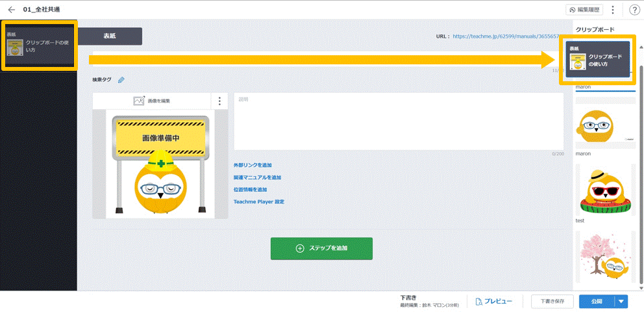Click the back arrow icon
The height and width of the screenshot is (312, 644).
click(x=11, y=10)
